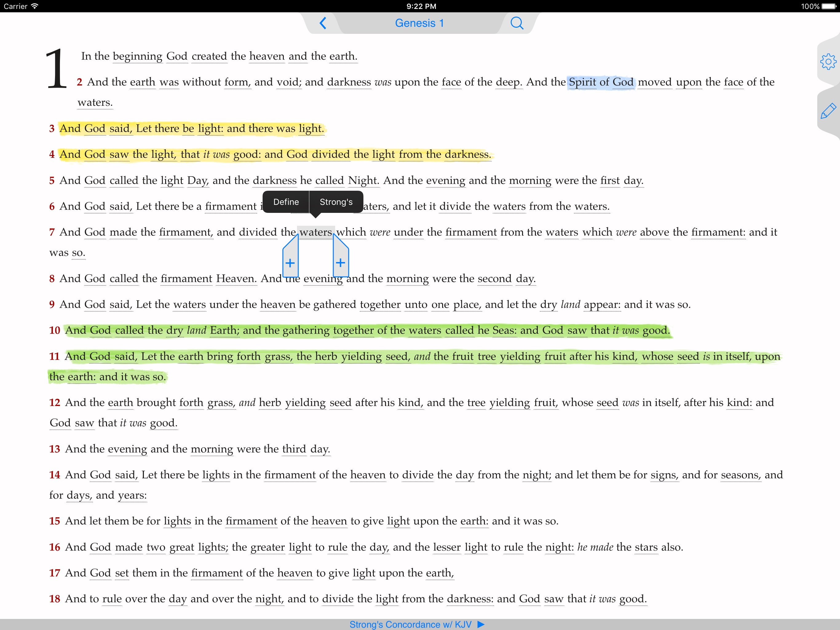Tap the word "above" in verse 7
This screenshot has height=630, width=840.
coord(654,232)
